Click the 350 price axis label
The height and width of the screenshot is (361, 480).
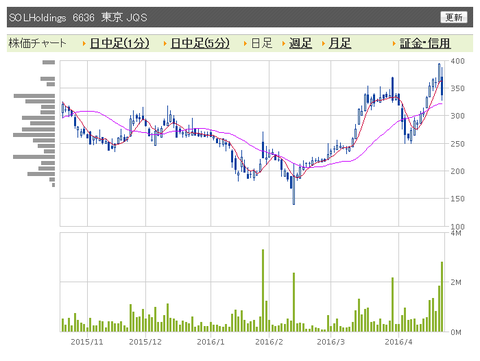tap(458, 88)
